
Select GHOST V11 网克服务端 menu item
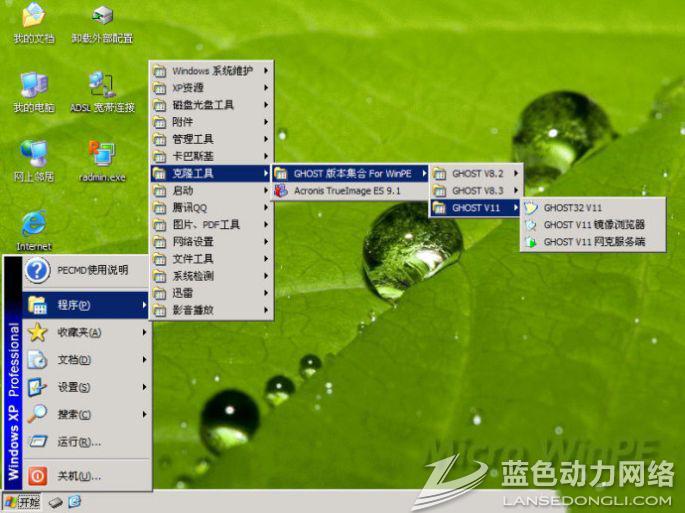(594, 242)
